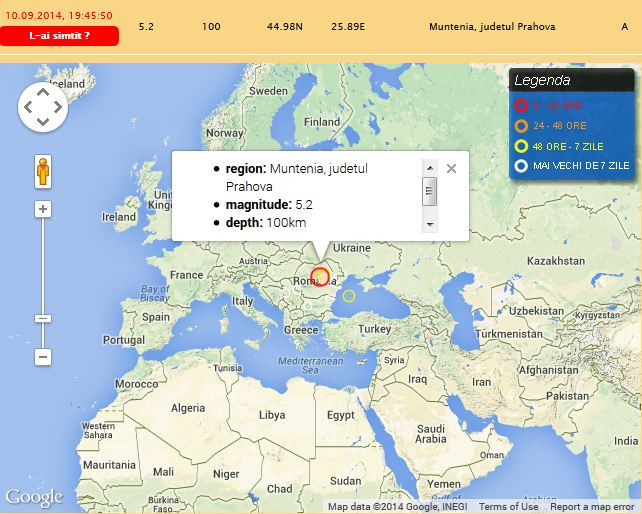Zoom out with the minus button

click(43, 357)
